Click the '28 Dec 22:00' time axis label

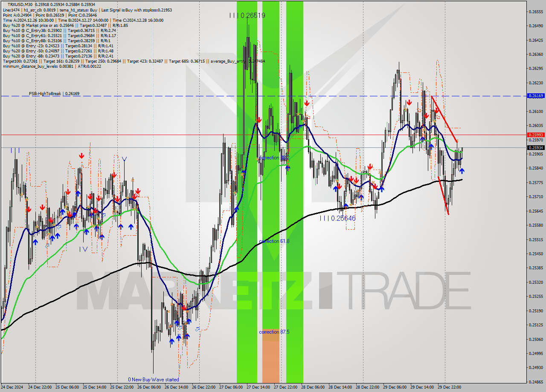point(367,387)
